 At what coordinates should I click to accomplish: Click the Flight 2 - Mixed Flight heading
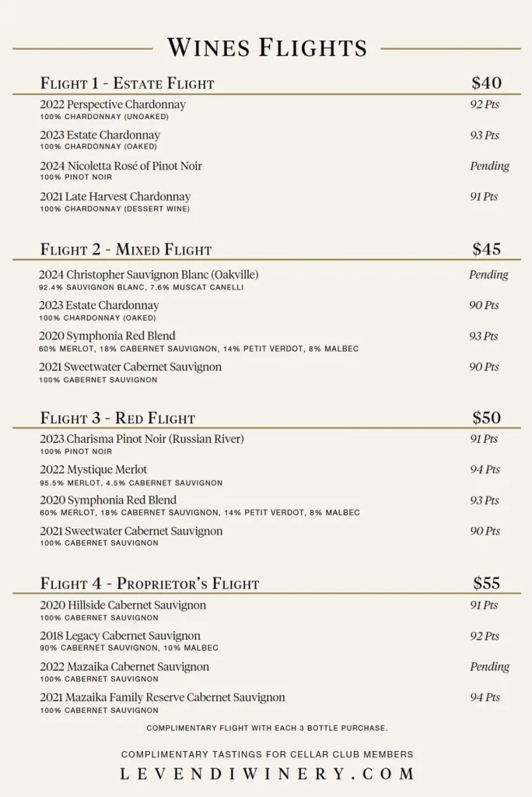126,250
